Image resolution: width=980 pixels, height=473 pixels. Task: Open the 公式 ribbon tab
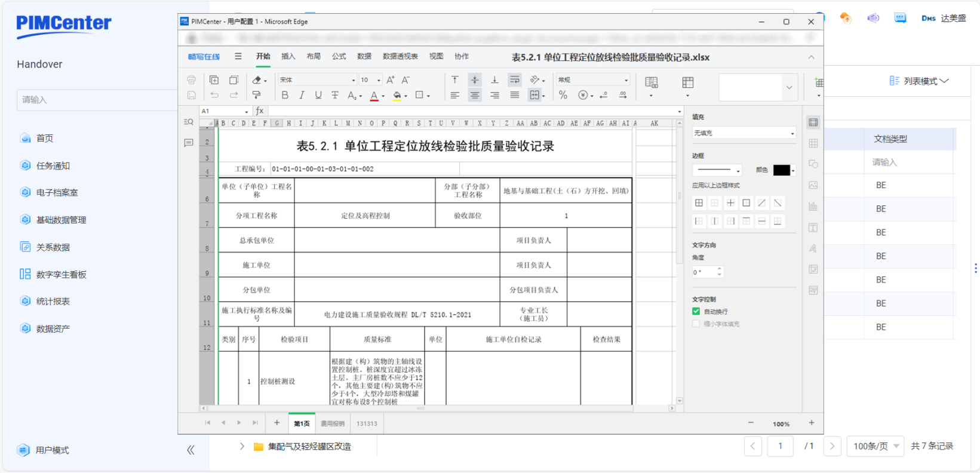[x=339, y=57]
